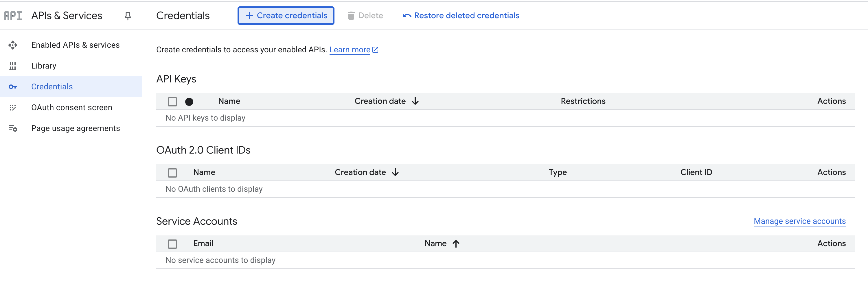
Task: Click the Service Accounts Actions header
Action: pyautogui.click(x=831, y=243)
